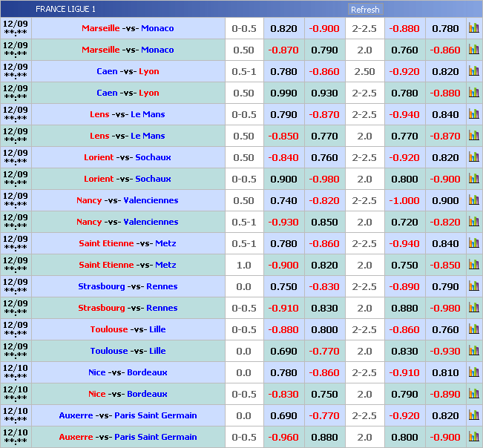Image resolution: width=483 pixels, height=448 pixels.
Task: Select the 0.990 odds in Caen-Lyon row
Action: pos(283,93)
